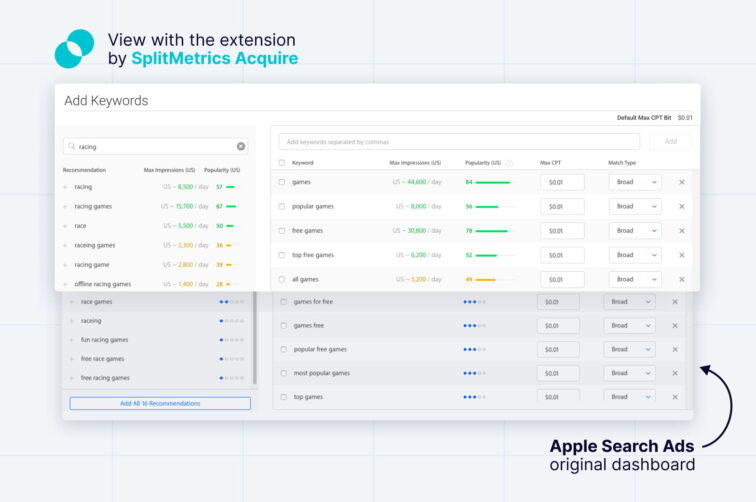Click the Max CPT field for games
This screenshot has height=502, width=756.
tap(562, 182)
